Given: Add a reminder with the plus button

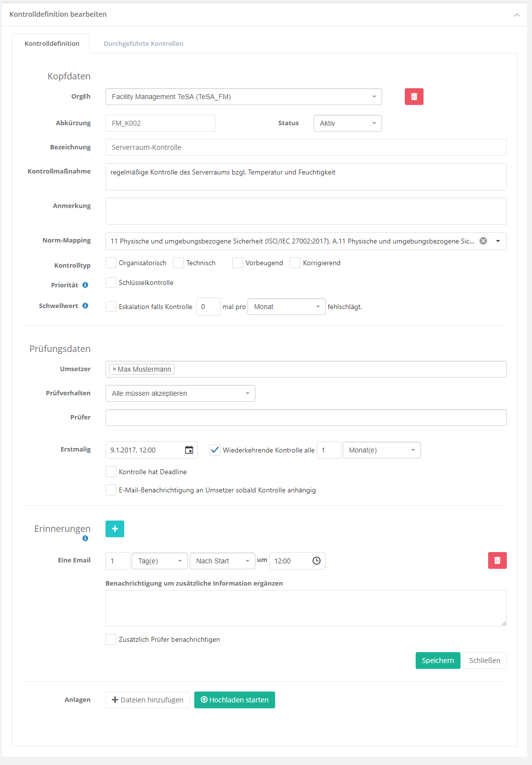Looking at the screenshot, I should click(x=115, y=529).
